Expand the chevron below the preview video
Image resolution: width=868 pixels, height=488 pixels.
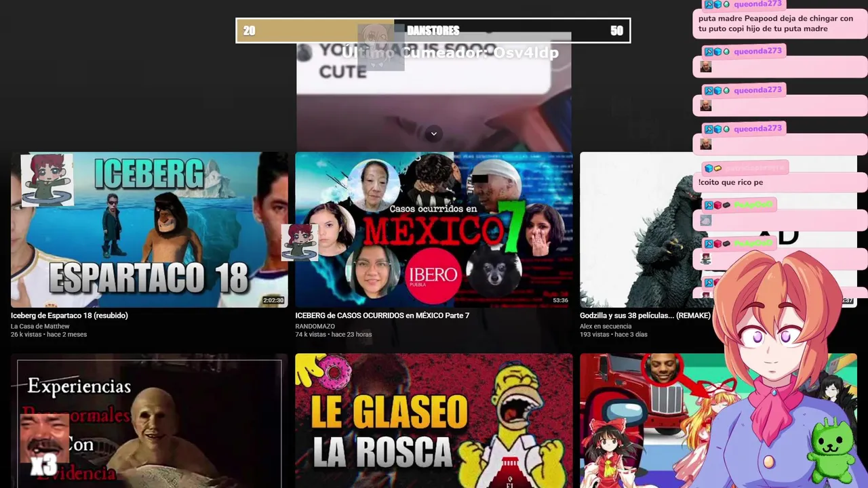[434, 134]
